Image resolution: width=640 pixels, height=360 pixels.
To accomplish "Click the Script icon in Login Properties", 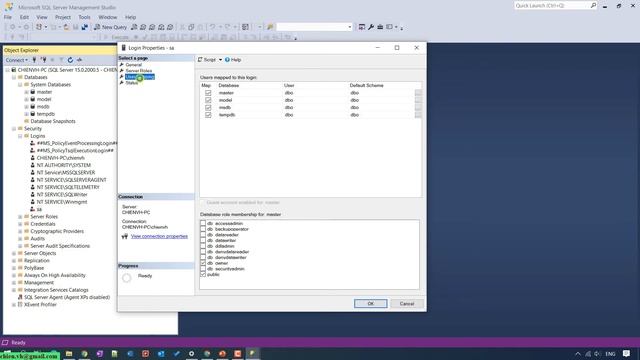I will (200, 60).
